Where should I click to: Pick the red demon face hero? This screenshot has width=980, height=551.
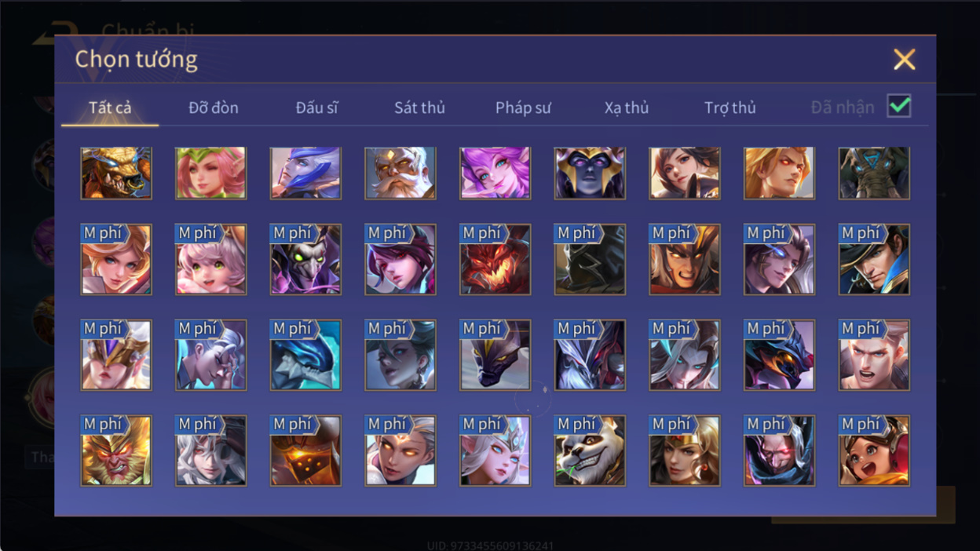pos(495,260)
